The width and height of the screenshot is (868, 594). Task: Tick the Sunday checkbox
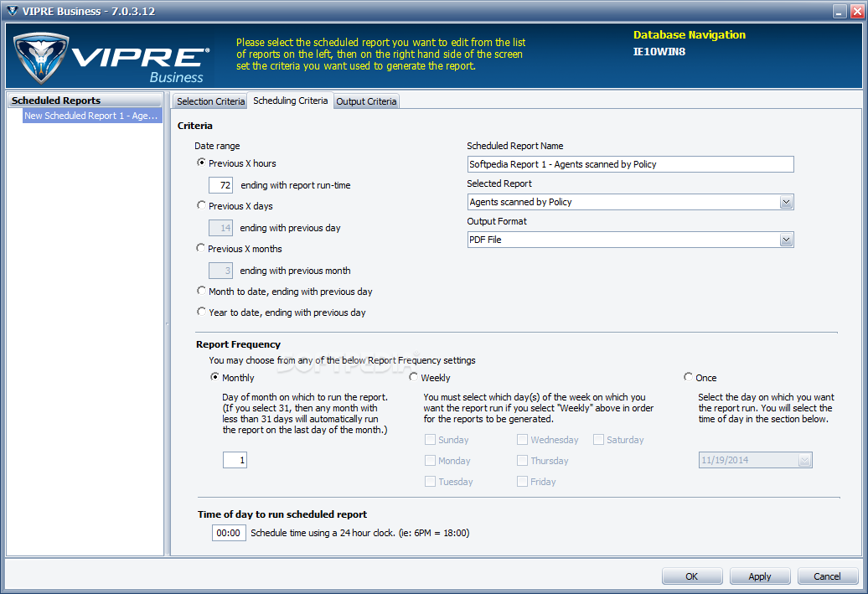pyautogui.click(x=430, y=440)
